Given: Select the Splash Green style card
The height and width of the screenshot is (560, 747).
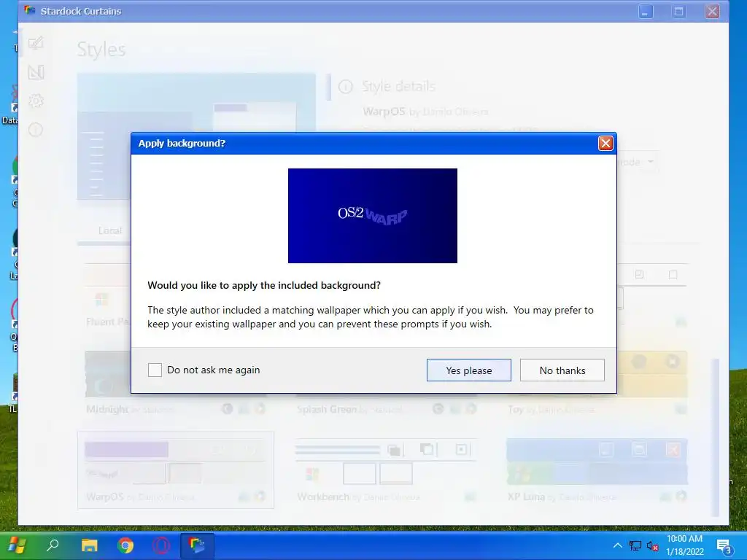Looking at the screenshot, I should pyautogui.click(x=386, y=383).
